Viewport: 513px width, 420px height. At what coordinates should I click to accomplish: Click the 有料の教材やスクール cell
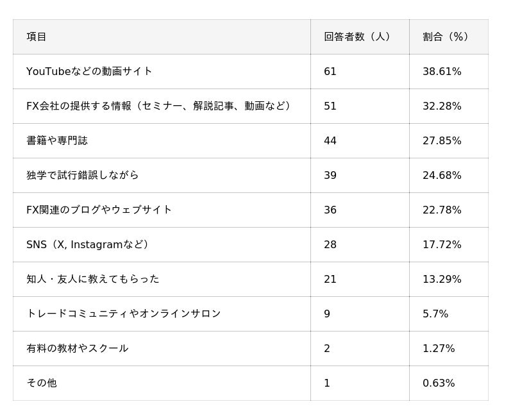pyautogui.click(x=78, y=348)
